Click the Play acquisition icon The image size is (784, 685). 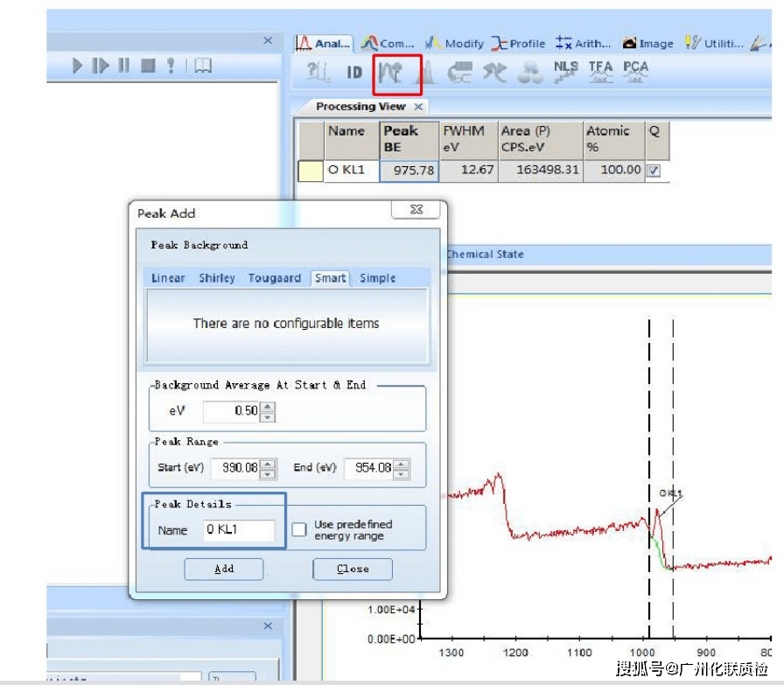click(77, 66)
